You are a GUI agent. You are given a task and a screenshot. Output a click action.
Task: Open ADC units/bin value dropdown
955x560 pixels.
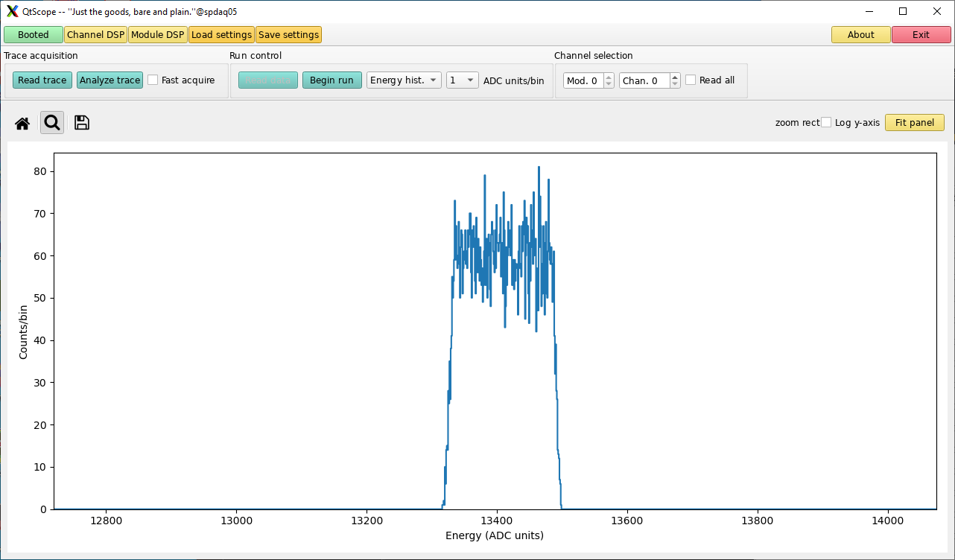coord(462,80)
